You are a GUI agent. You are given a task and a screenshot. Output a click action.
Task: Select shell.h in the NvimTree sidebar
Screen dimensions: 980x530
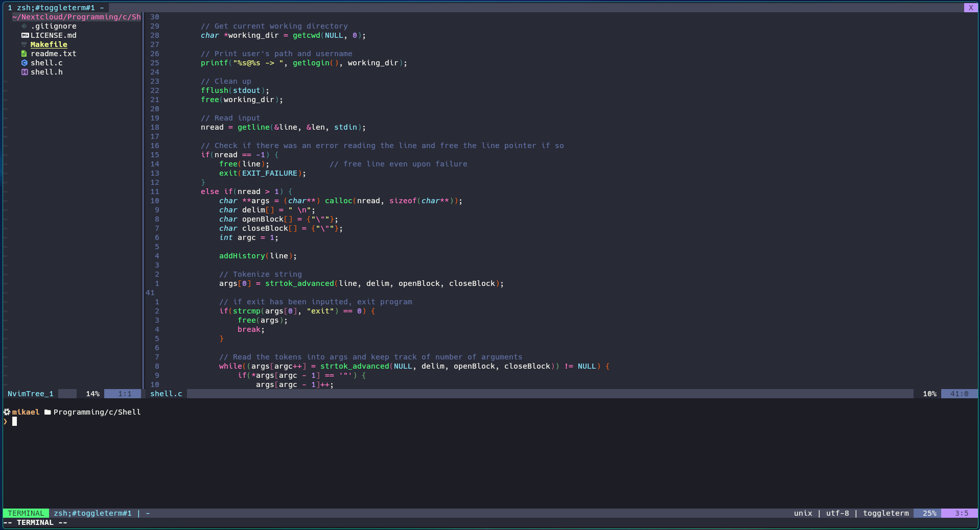(46, 72)
